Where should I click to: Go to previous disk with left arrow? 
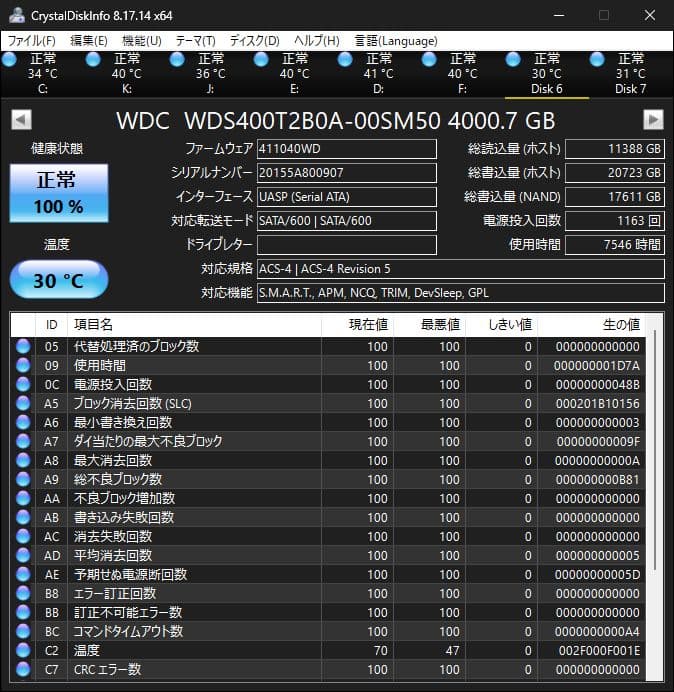(x=21, y=120)
